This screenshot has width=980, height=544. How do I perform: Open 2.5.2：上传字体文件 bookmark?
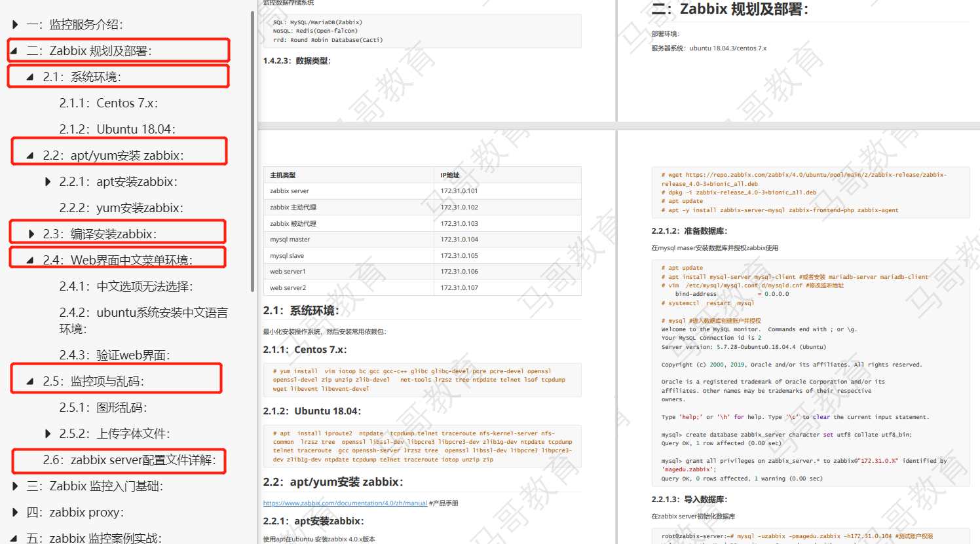pyautogui.click(x=115, y=434)
